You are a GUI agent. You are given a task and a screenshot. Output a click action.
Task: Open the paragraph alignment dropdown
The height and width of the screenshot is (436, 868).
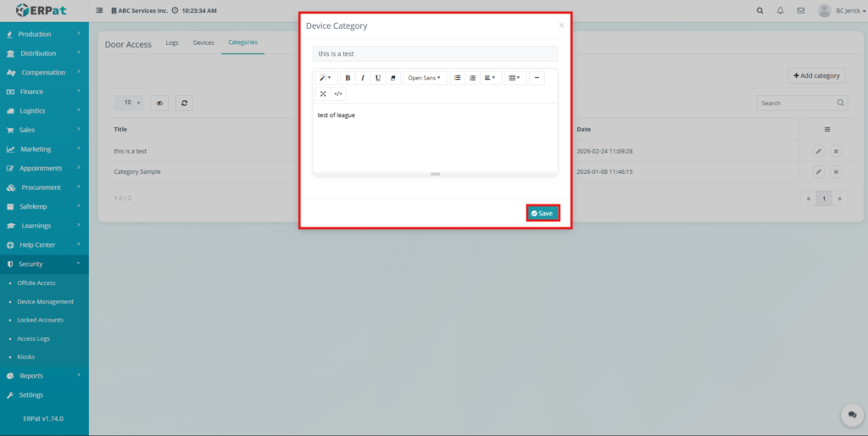pyautogui.click(x=490, y=78)
